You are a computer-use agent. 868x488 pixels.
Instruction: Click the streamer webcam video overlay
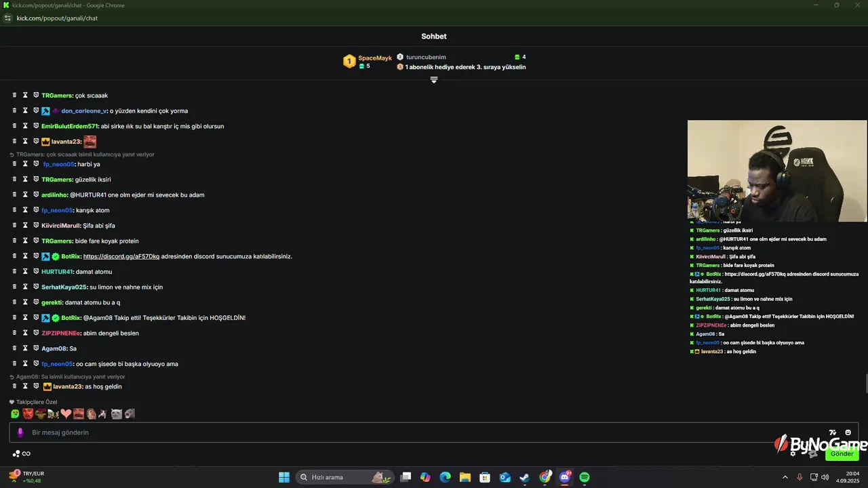(x=777, y=171)
